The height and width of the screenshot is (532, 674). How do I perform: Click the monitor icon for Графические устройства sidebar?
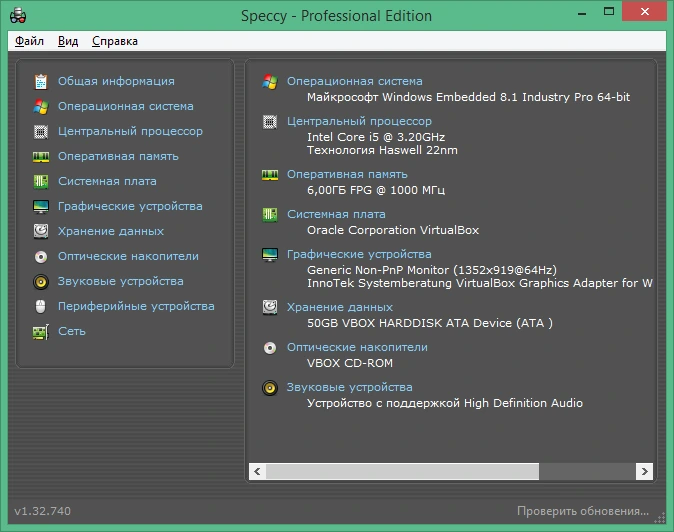pyautogui.click(x=41, y=207)
